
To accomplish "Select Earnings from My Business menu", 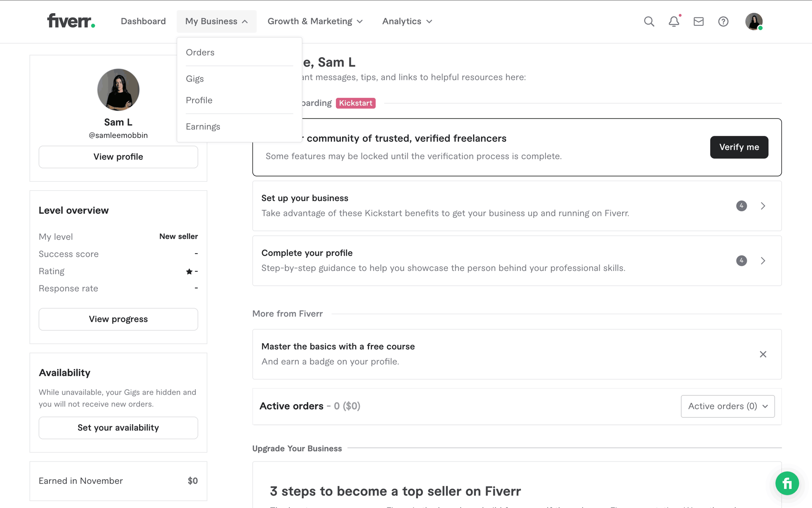I will (x=203, y=127).
